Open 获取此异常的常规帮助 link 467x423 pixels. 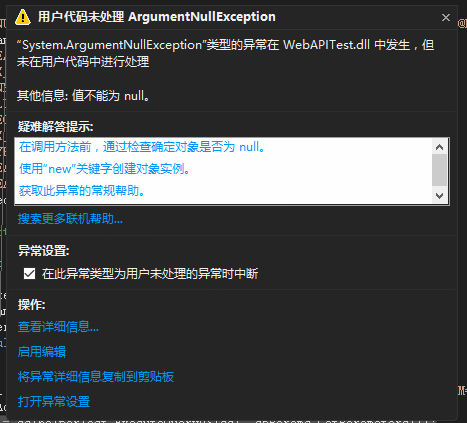[82, 191]
